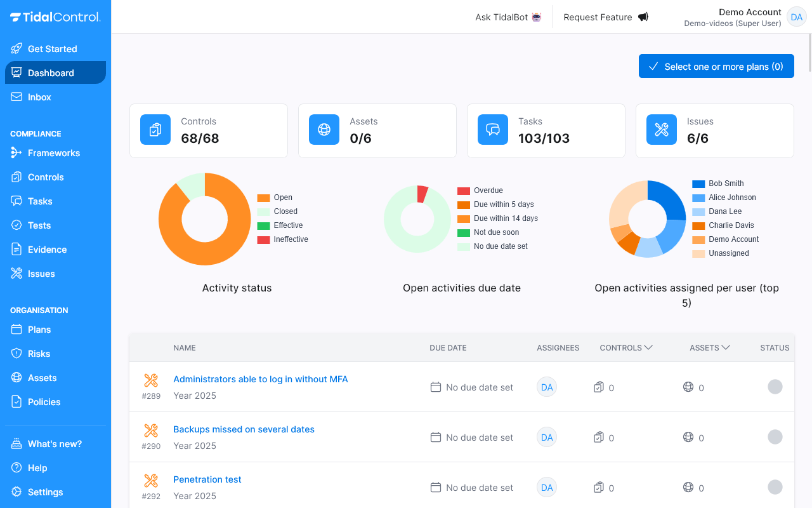Toggle status circle for Backups missed row

[775, 437]
